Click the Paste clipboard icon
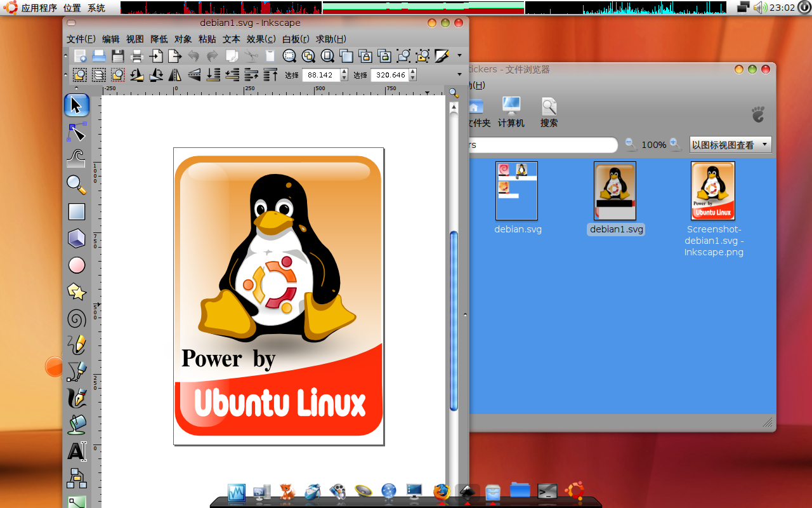812x508 pixels. (270, 56)
